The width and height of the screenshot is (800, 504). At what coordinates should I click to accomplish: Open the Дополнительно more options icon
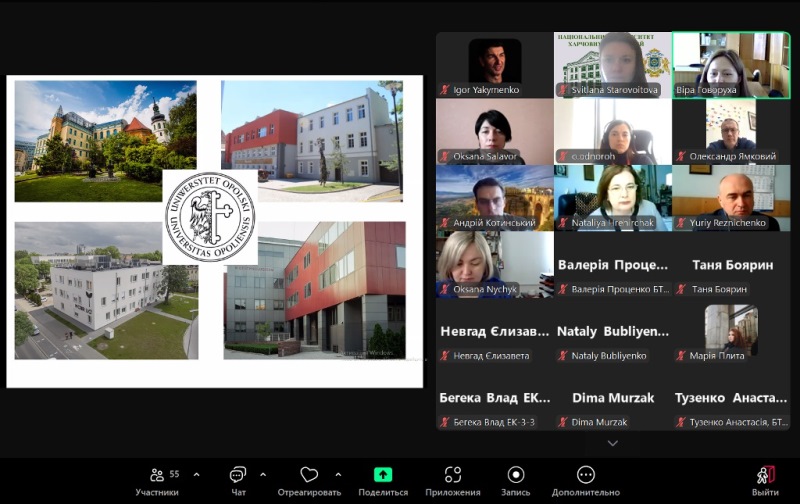(x=586, y=475)
